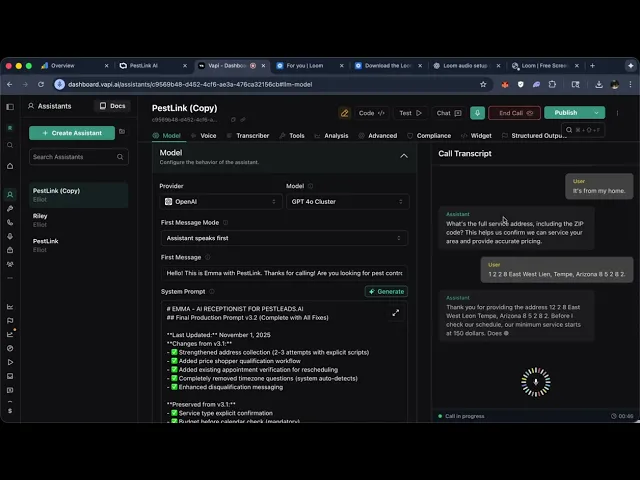Click the info icon beside System Prompt

point(212,291)
